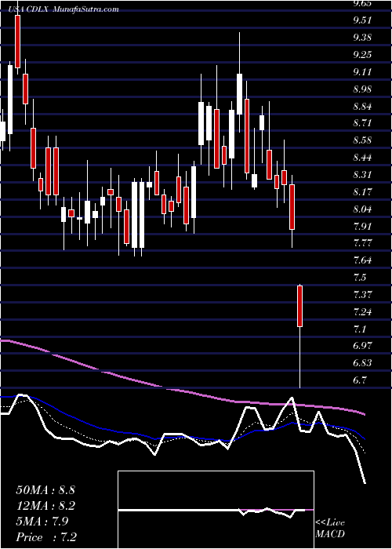Click the 8.84 price axis label
Screen dimensions: 392x549
point(363,107)
